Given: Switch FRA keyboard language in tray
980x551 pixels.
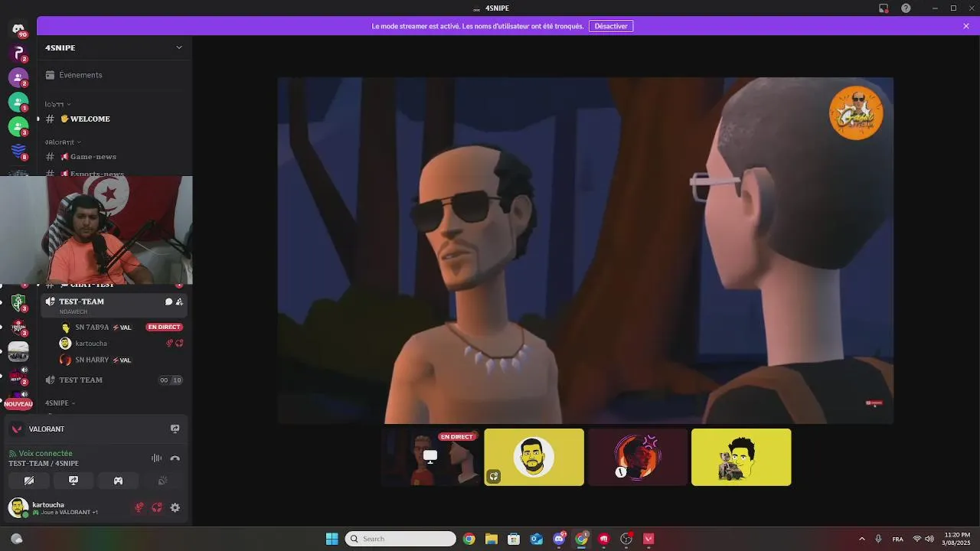Looking at the screenshot, I should point(897,539).
